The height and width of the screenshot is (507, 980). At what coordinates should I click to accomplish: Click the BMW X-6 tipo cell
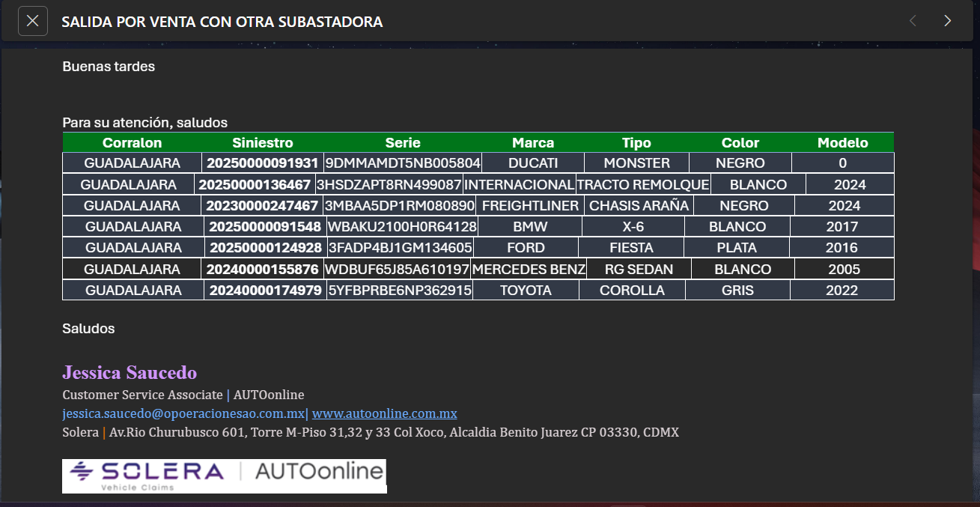(x=633, y=226)
